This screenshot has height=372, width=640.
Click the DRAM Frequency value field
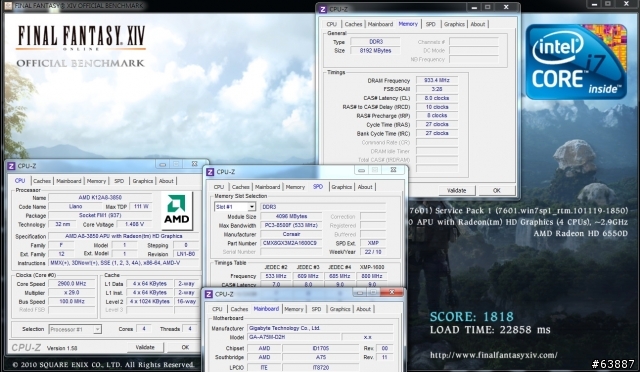tap(437, 80)
